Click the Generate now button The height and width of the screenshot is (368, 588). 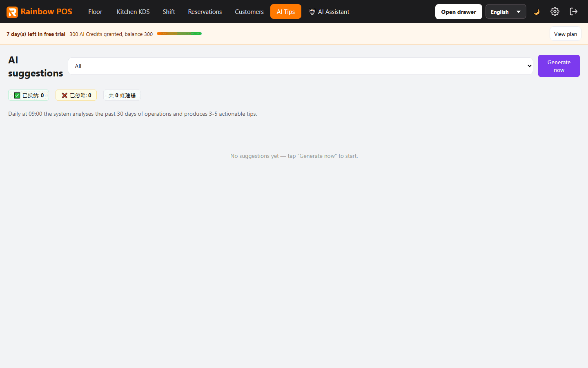click(x=559, y=66)
